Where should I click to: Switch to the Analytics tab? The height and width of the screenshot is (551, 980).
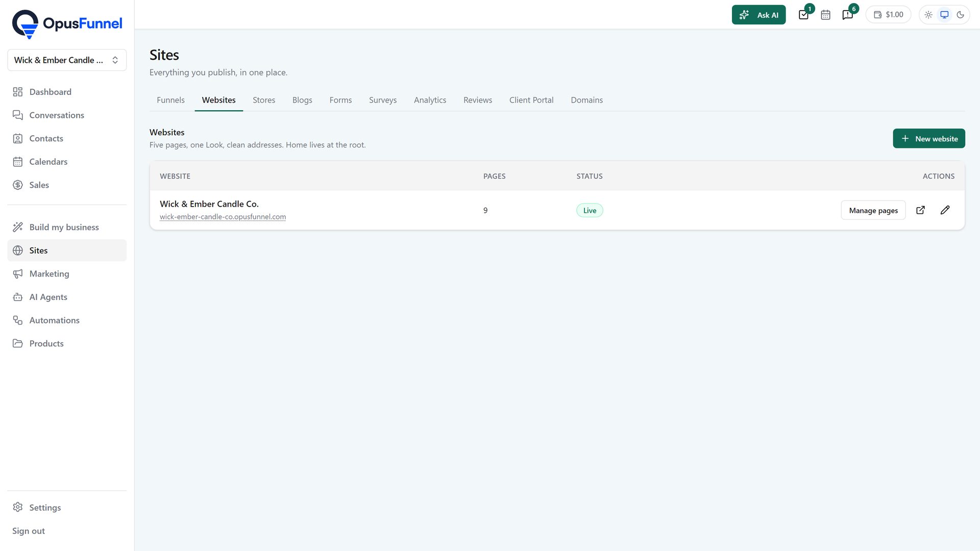430,100
